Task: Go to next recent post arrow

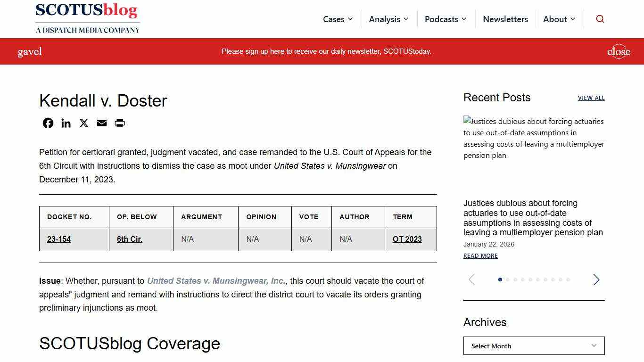Action: click(596, 280)
